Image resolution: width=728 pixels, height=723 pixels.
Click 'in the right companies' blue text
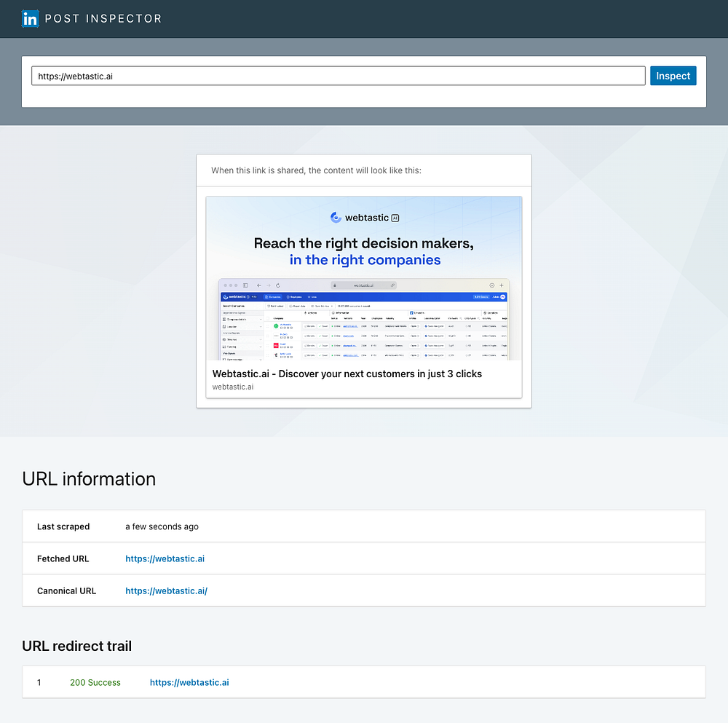click(365, 260)
